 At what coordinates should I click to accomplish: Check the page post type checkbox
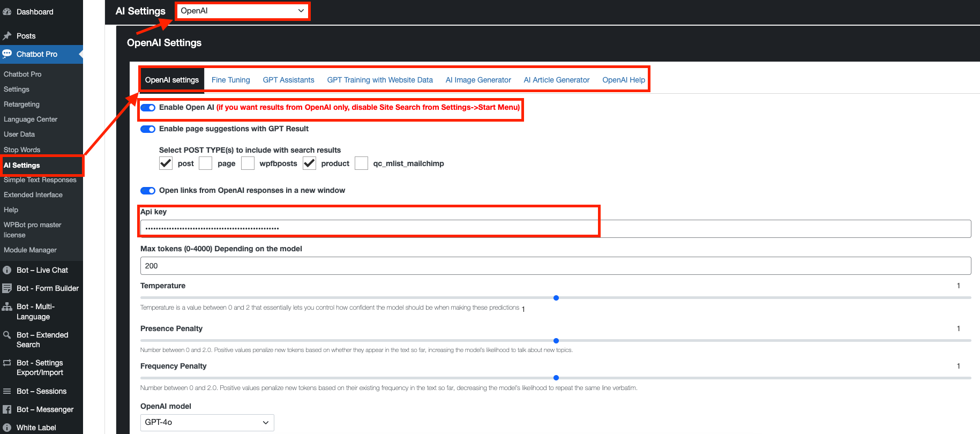pyautogui.click(x=206, y=163)
